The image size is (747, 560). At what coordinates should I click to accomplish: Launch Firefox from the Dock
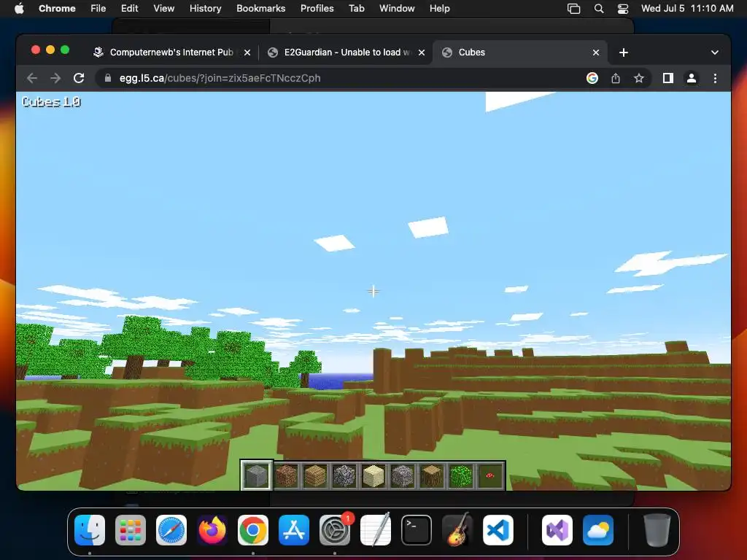pyautogui.click(x=212, y=530)
